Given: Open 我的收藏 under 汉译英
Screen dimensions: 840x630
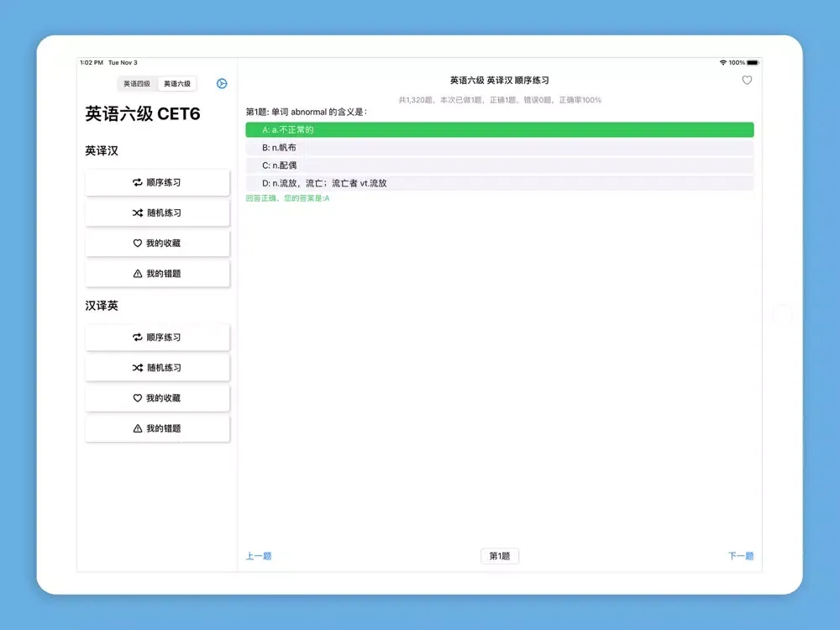Looking at the screenshot, I should click(x=157, y=398).
